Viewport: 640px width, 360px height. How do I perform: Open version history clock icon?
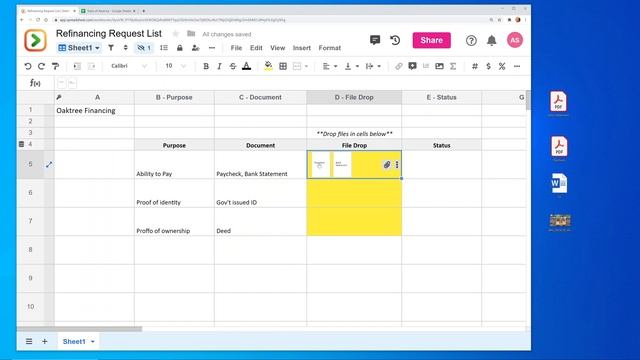(395, 40)
